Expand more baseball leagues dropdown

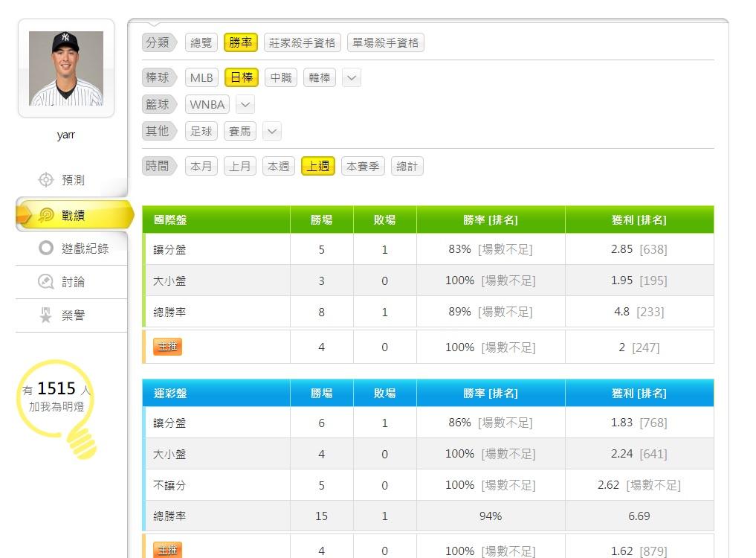coord(352,77)
